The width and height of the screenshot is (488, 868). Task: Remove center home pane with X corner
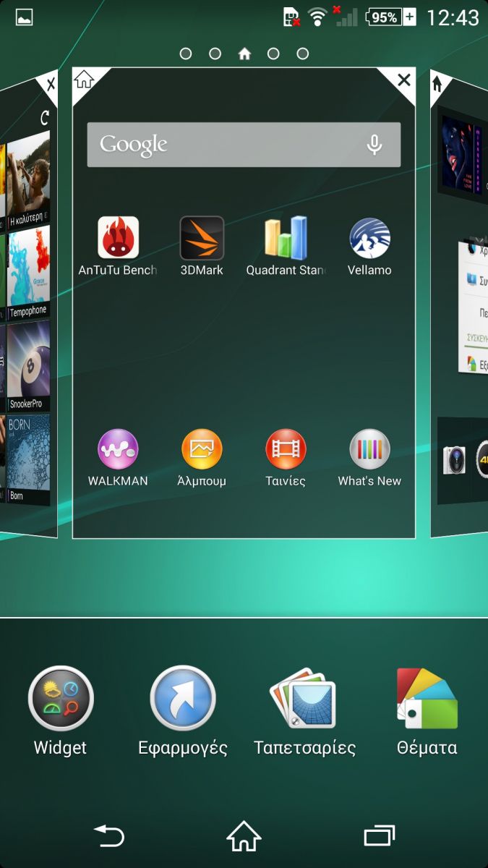coord(403,80)
